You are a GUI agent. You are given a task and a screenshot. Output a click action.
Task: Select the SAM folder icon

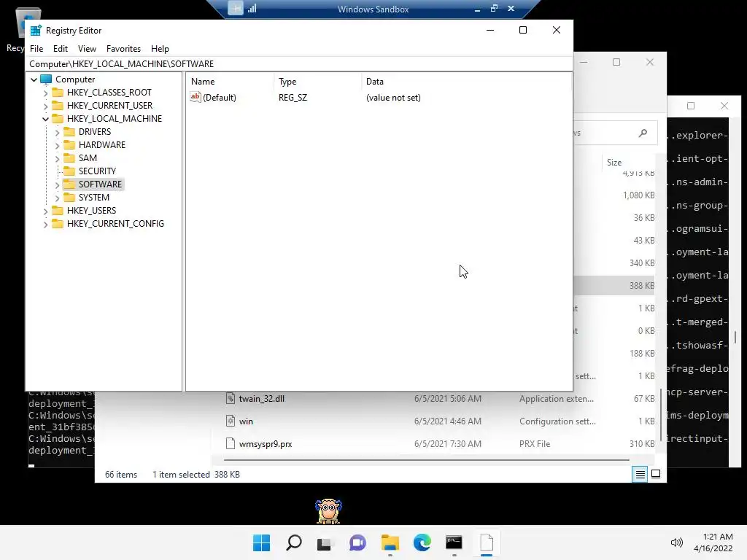click(x=69, y=157)
